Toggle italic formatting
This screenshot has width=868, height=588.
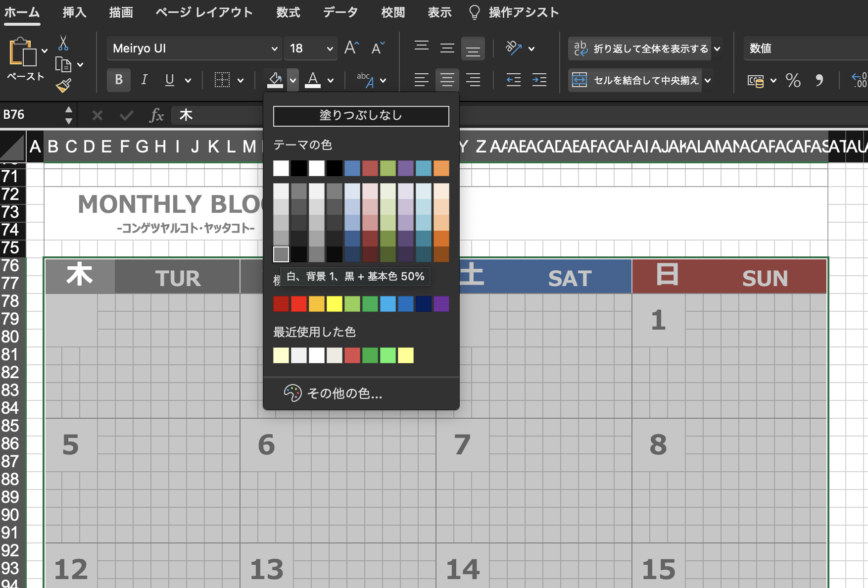pyautogui.click(x=144, y=80)
